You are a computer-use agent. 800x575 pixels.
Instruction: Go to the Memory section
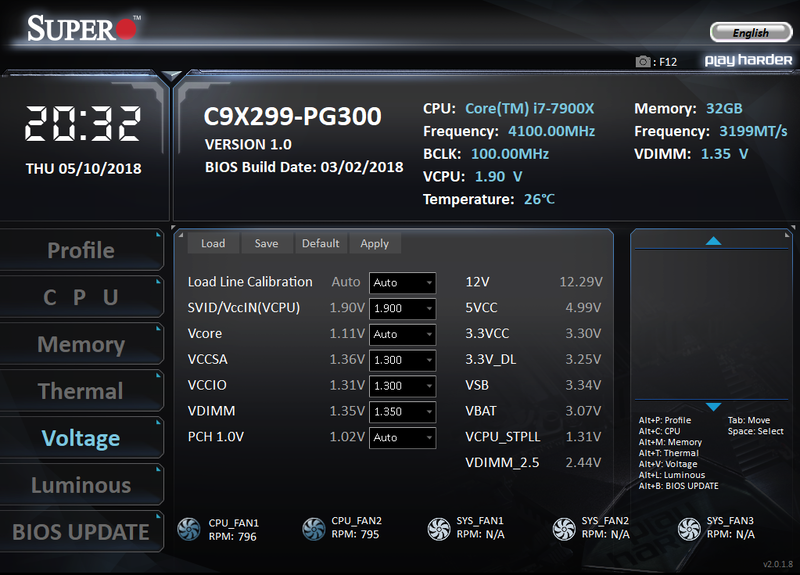tap(82, 344)
